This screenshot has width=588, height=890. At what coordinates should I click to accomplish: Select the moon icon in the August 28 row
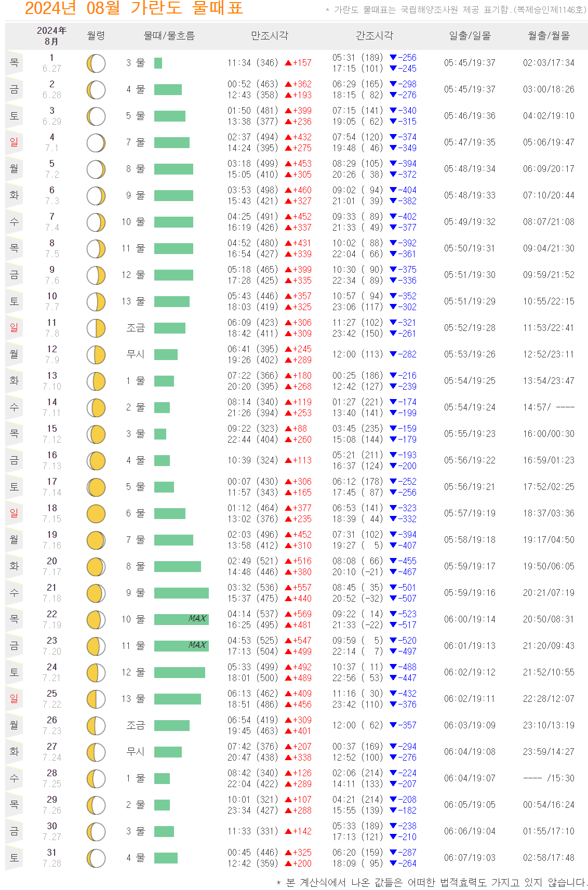tap(96, 779)
